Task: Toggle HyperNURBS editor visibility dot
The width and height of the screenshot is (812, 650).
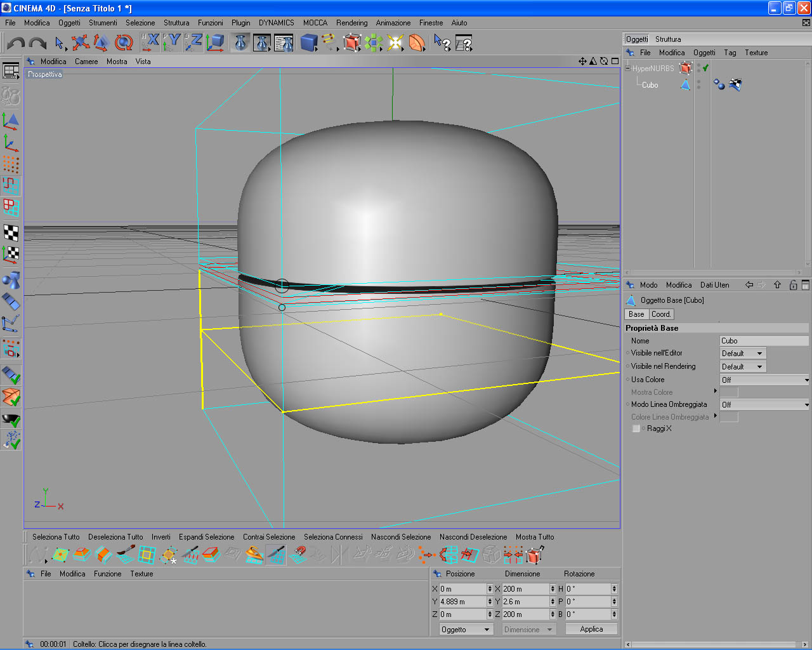Action: (x=699, y=65)
